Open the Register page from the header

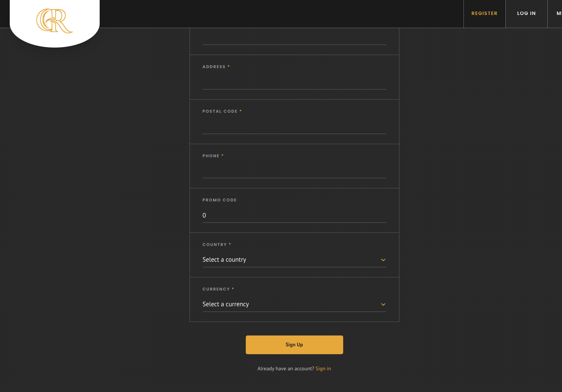pyautogui.click(x=484, y=13)
